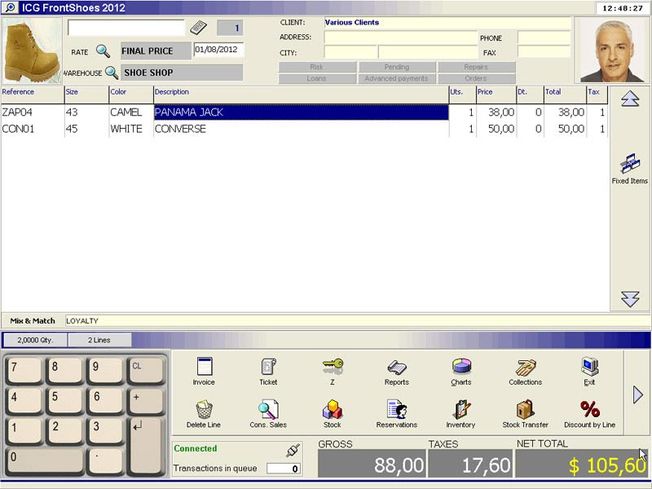Click the WAREHOUSE magnifier search icon

111,72
